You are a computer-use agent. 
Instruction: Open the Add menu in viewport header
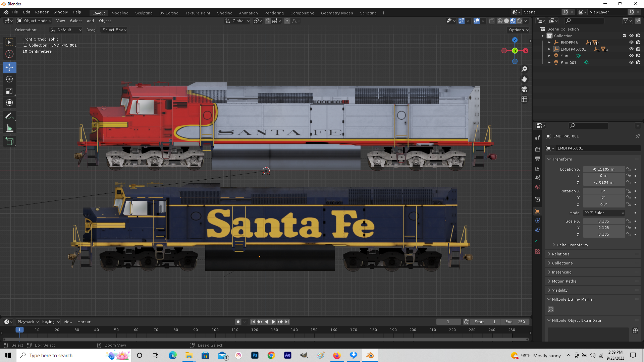(x=90, y=21)
